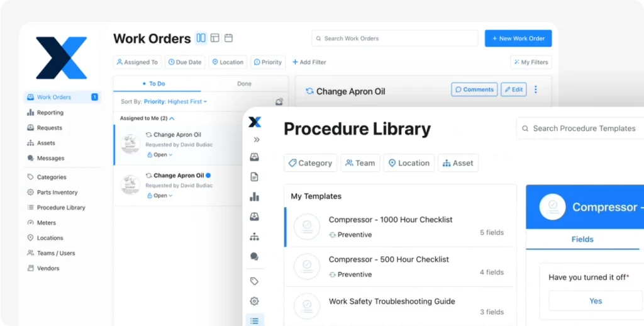Open the Categories tag icon in collapsed sidebar
This screenshot has height=326, width=644.
(x=255, y=281)
